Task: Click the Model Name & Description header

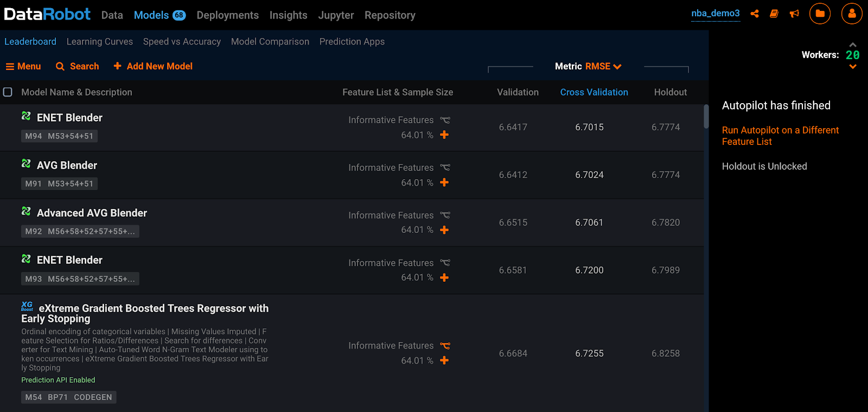Action: point(76,92)
